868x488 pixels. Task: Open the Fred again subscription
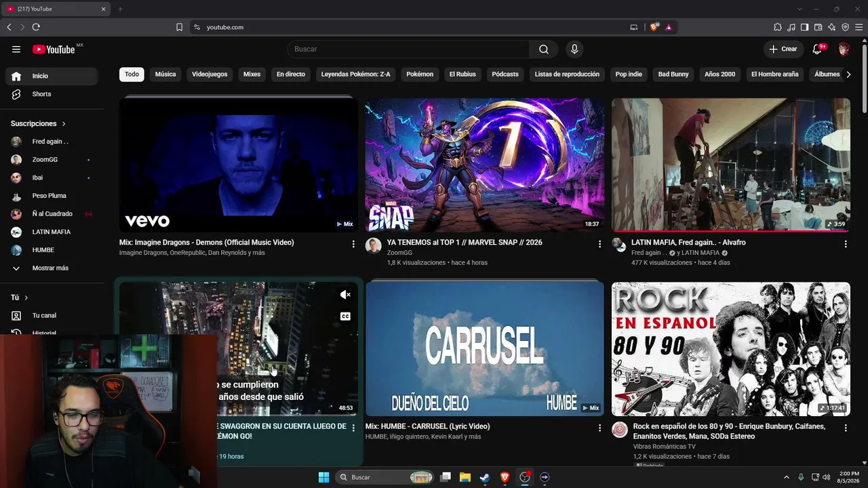point(52,142)
